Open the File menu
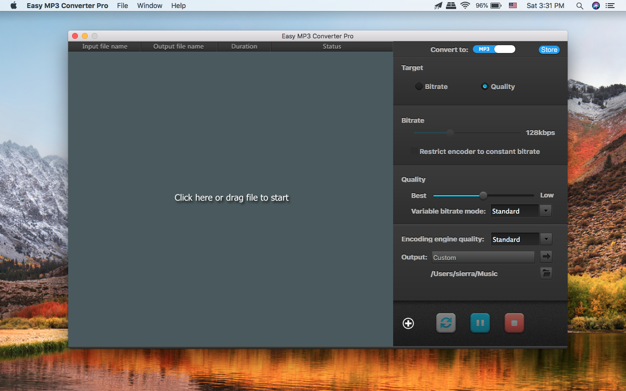The height and width of the screenshot is (391, 626). point(122,6)
